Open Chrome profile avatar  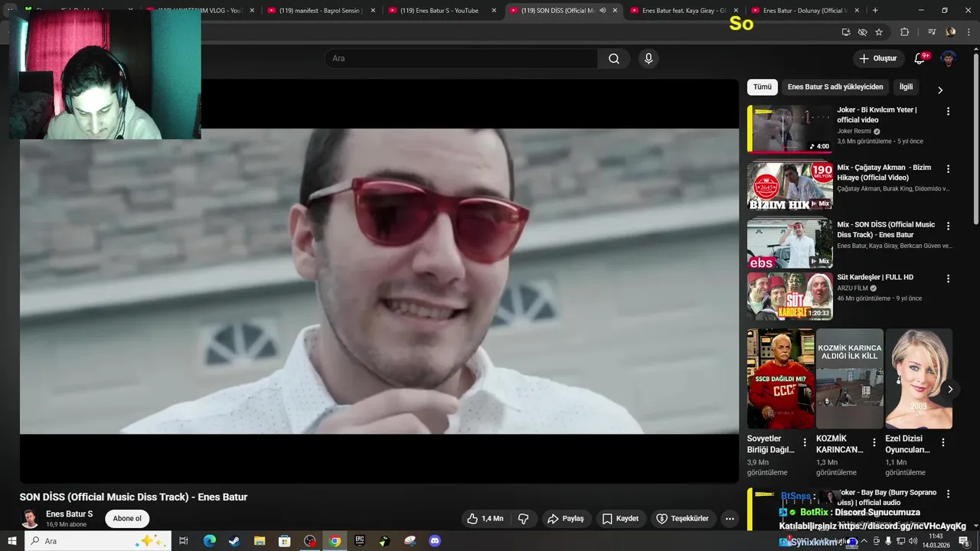[x=951, y=32]
